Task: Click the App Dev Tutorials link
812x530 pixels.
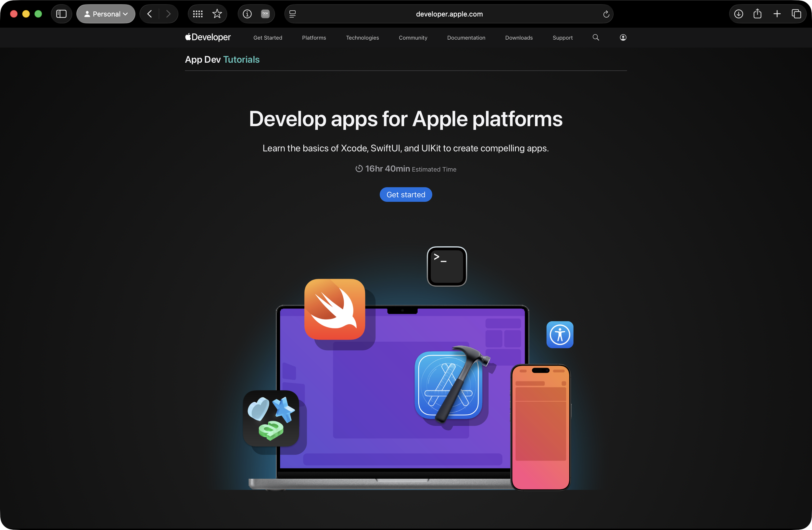Action: tap(222, 59)
